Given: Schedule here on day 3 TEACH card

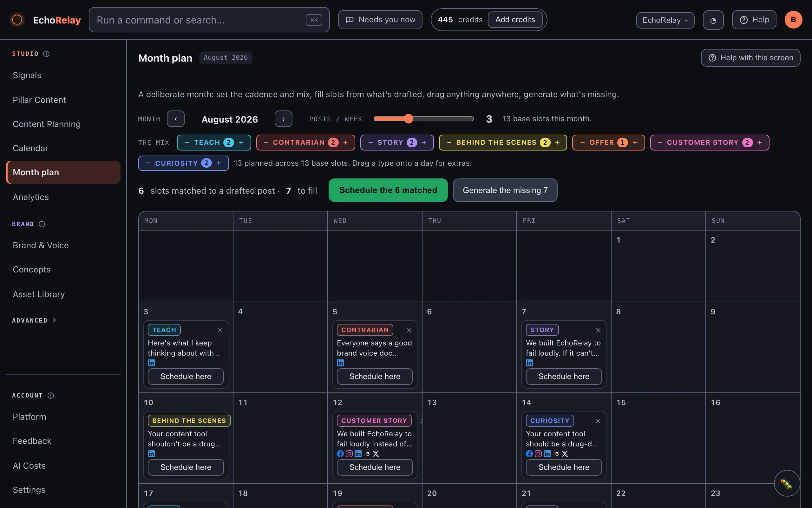Looking at the screenshot, I should [x=186, y=376].
